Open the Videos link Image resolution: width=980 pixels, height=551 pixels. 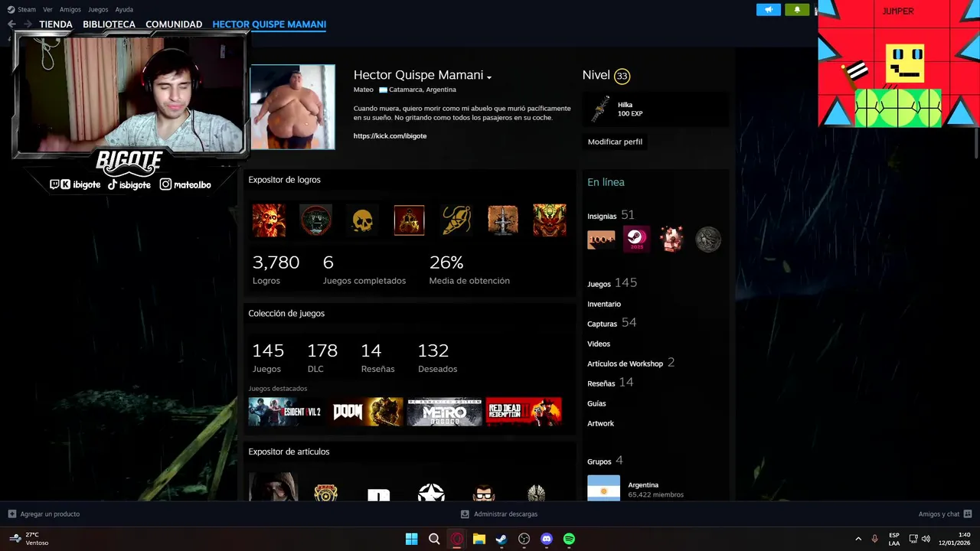(x=599, y=344)
